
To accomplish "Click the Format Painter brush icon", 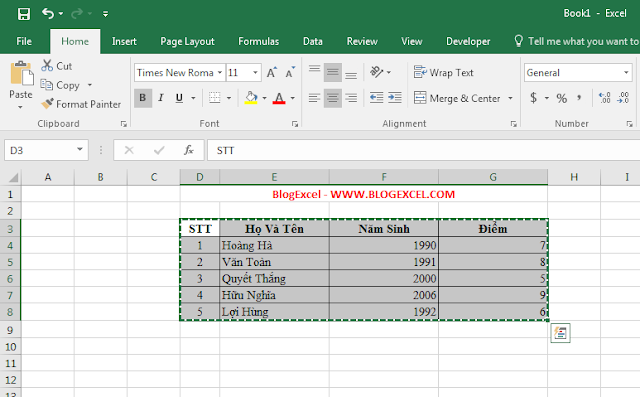I will tap(47, 104).
